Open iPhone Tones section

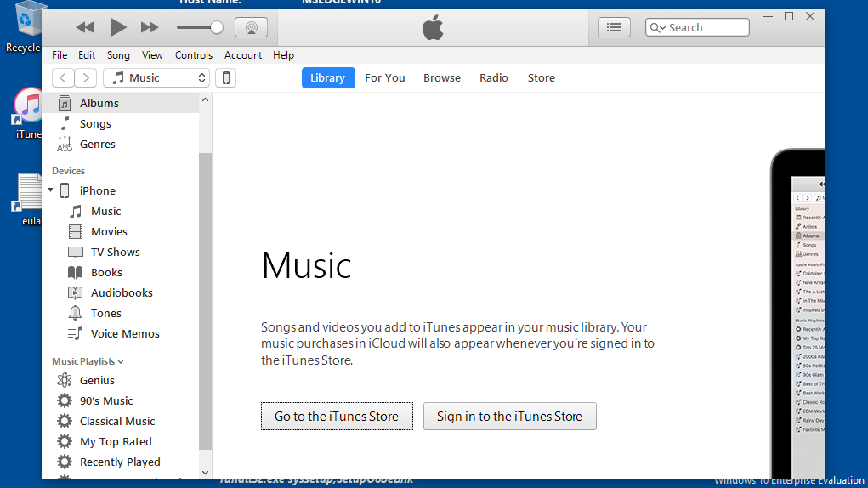pyautogui.click(x=120, y=313)
